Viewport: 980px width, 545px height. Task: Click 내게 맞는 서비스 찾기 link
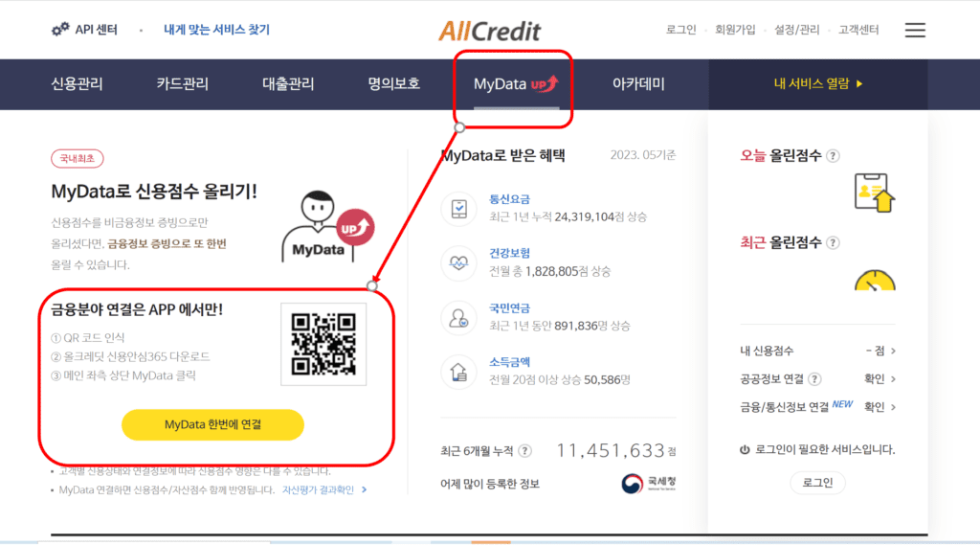click(216, 30)
